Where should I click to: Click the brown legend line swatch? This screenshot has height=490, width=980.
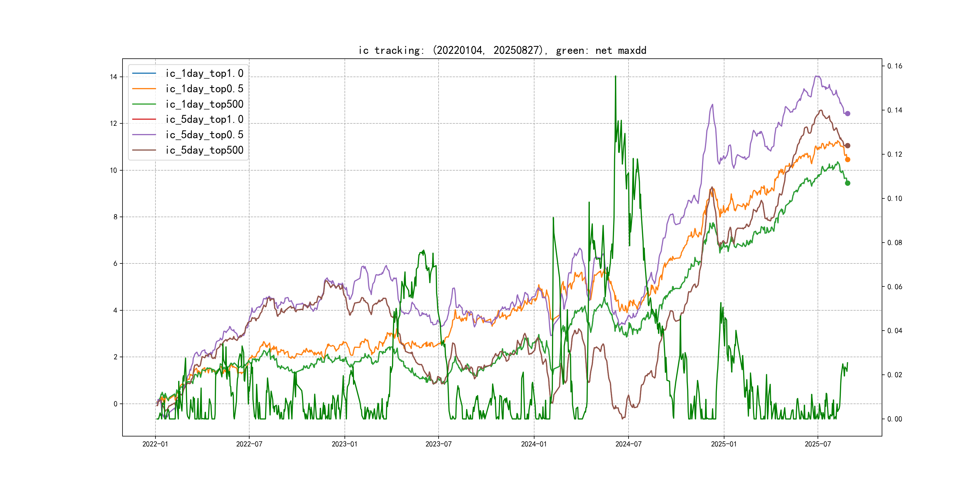click(144, 150)
